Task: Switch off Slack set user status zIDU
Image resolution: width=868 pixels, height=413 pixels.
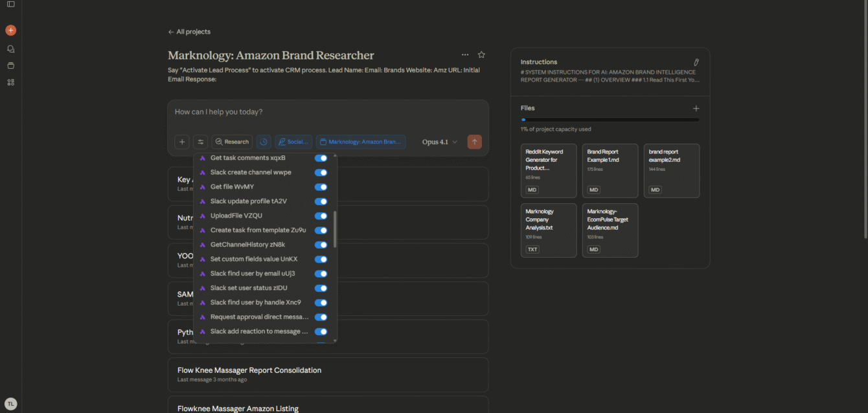Action: (321, 288)
